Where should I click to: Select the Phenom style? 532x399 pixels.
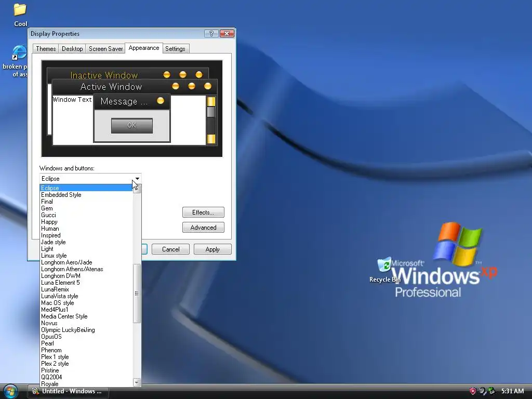coord(86,350)
